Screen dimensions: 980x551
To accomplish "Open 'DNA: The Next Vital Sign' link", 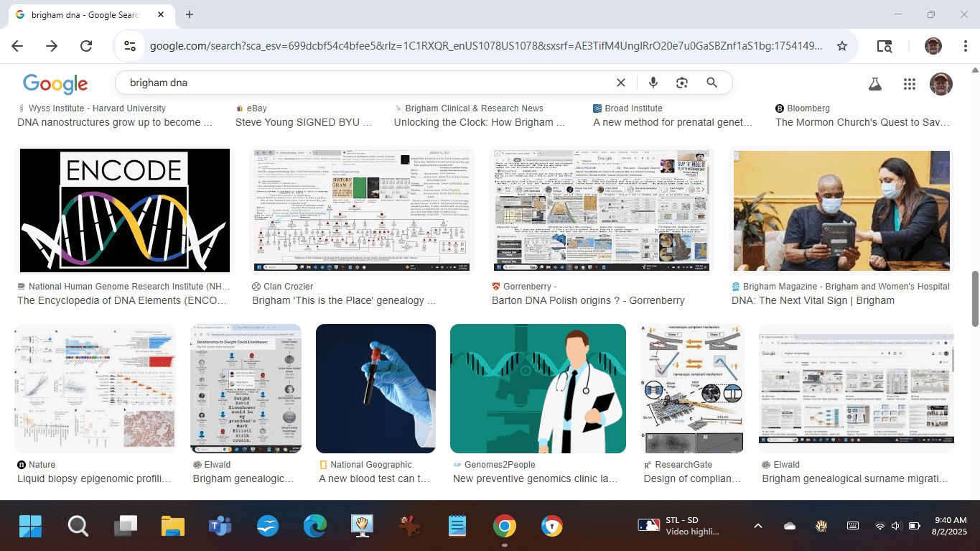I will point(813,300).
